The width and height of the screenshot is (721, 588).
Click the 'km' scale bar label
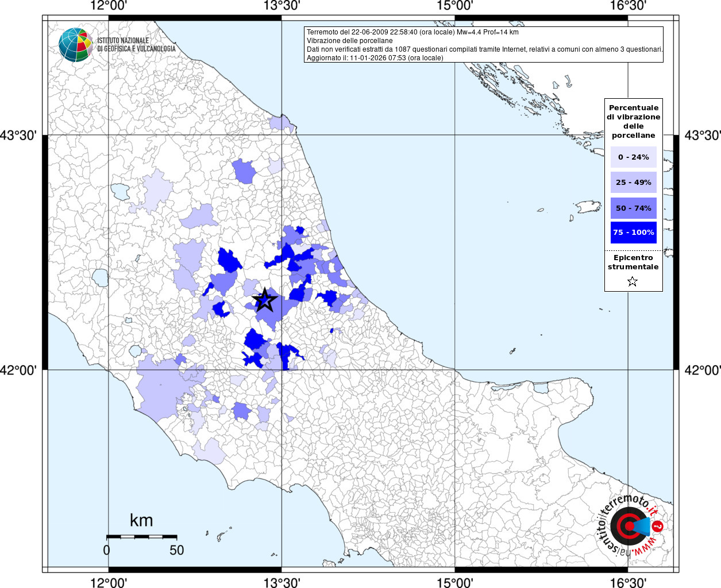[141, 520]
